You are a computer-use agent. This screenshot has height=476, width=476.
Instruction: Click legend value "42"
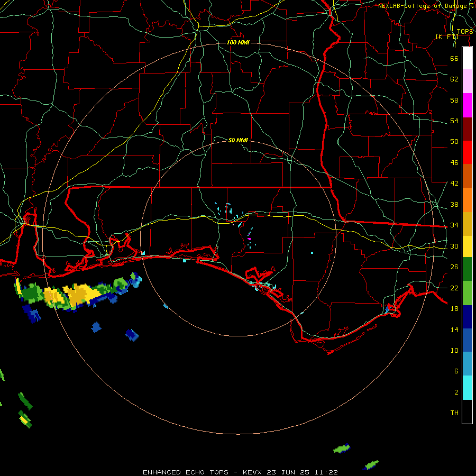click(x=454, y=184)
